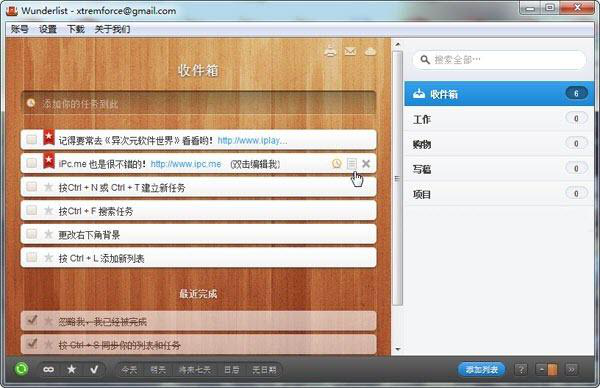
Task: Unstar the iPc.me task's red ribbon
Action: 49,161
